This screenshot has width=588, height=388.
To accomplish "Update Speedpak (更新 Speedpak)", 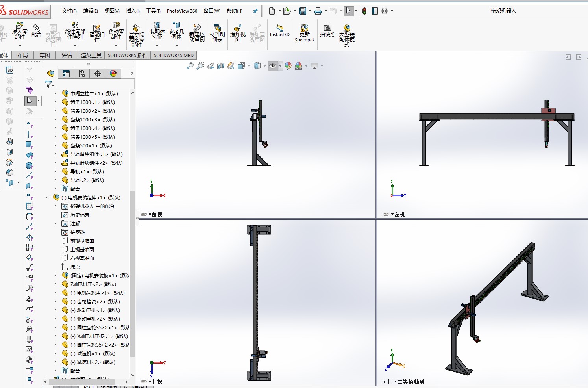I will point(305,33).
